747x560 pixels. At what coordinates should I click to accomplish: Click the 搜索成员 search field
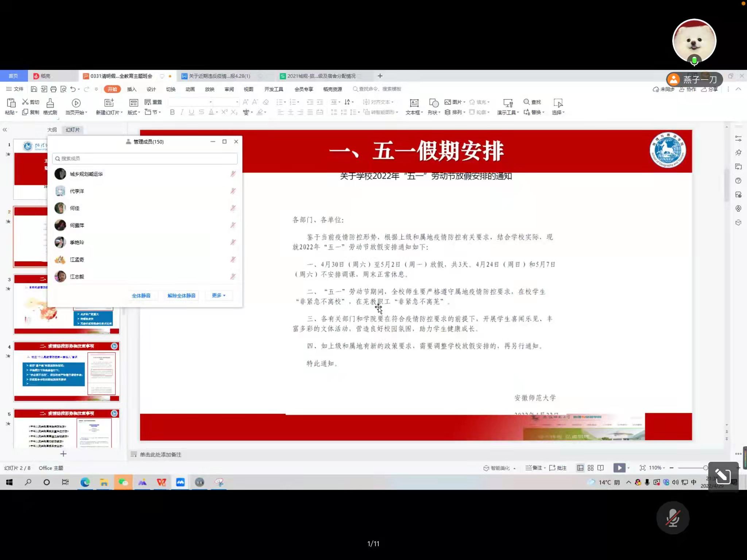[145, 159]
